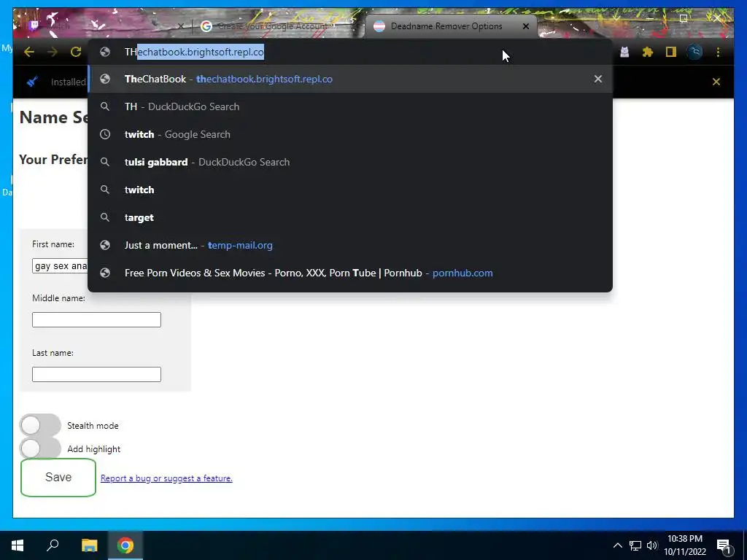This screenshot has height=560, width=747.
Task: Open the Chrome profile avatar menu
Action: 694,52
